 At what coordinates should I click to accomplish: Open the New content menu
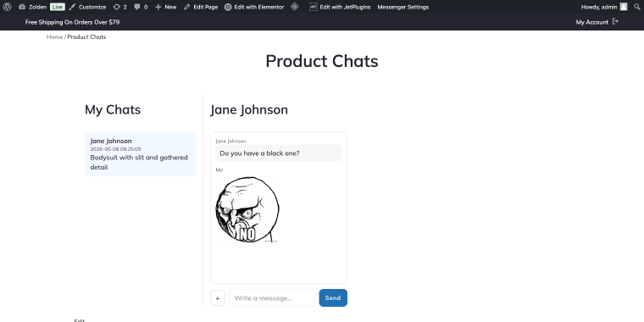tap(165, 7)
